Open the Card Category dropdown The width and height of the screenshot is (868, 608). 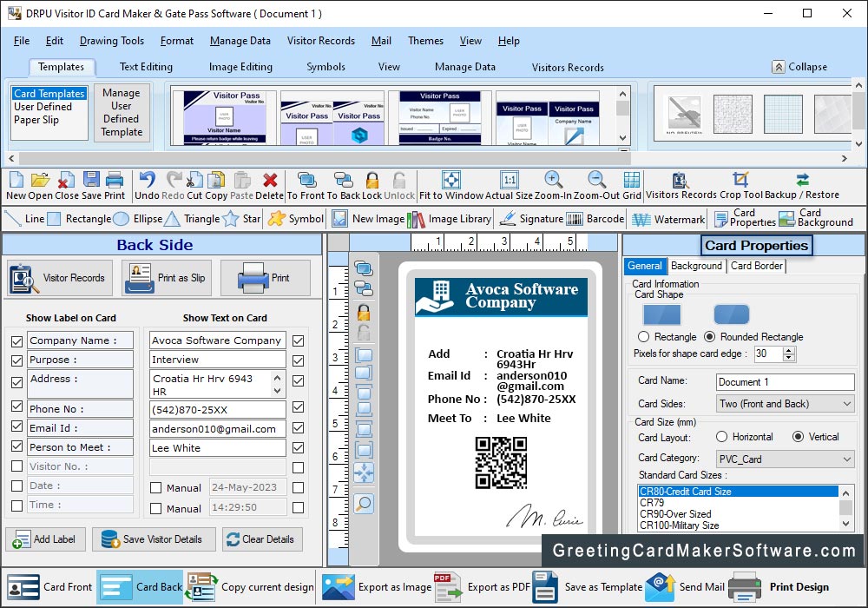(785, 459)
